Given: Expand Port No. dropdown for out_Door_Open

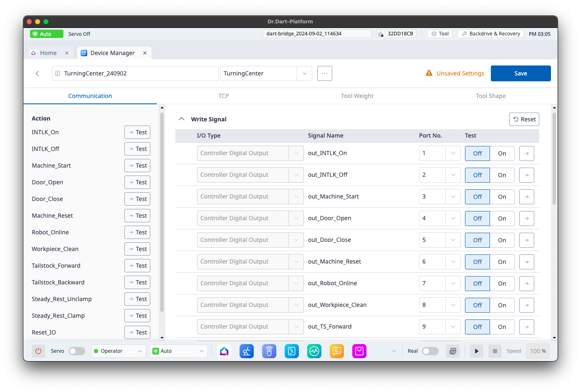Looking at the screenshot, I should point(453,219).
